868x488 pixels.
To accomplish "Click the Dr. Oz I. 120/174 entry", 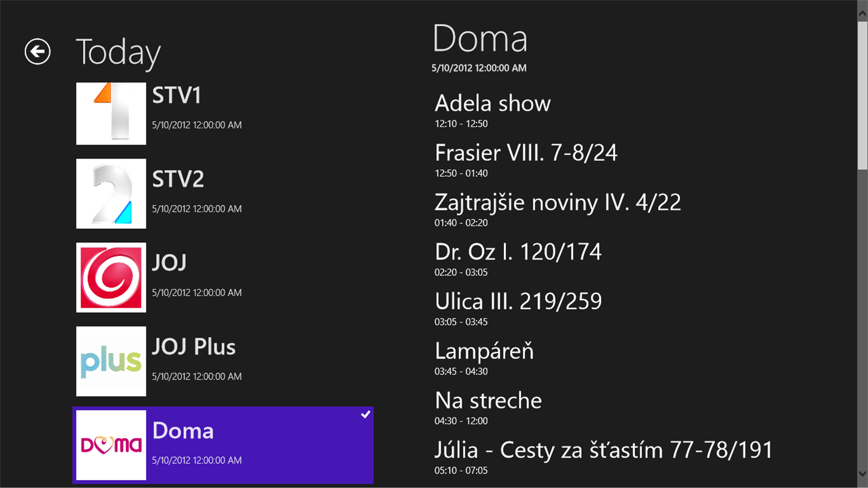I will click(x=518, y=252).
